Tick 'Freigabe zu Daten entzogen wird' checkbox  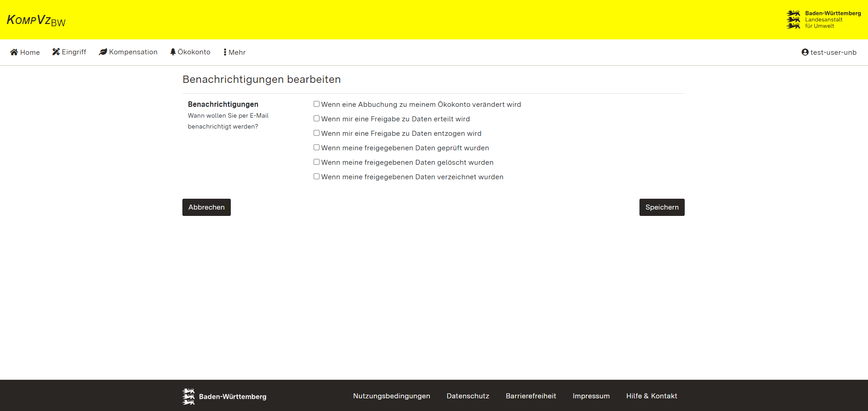[317, 133]
